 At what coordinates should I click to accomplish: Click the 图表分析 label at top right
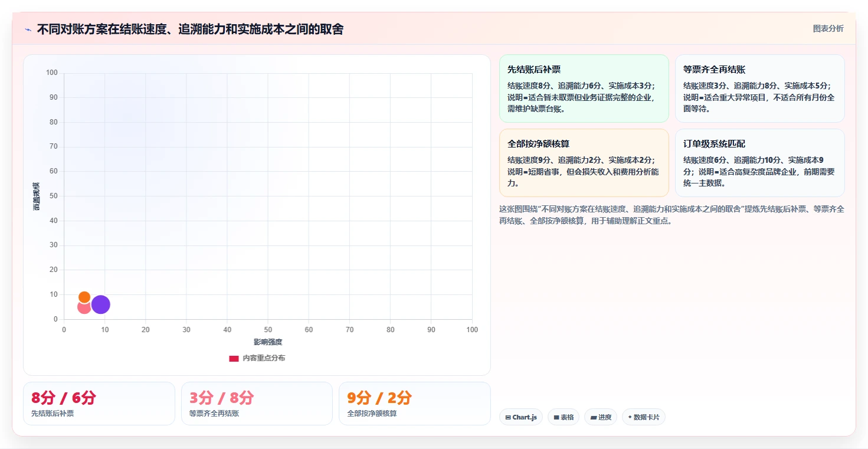click(x=828, y=28)
